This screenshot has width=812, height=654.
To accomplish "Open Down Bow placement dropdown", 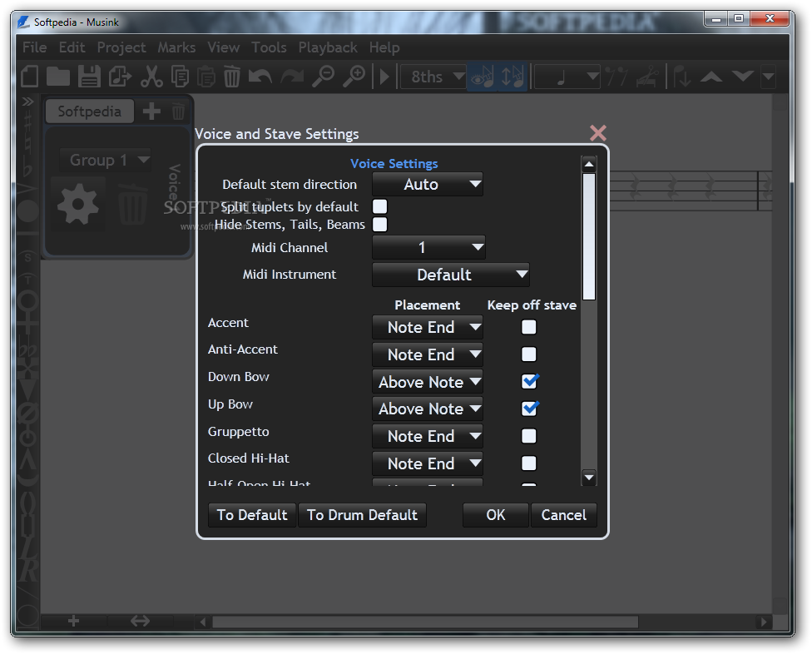I will pos(428,382).
